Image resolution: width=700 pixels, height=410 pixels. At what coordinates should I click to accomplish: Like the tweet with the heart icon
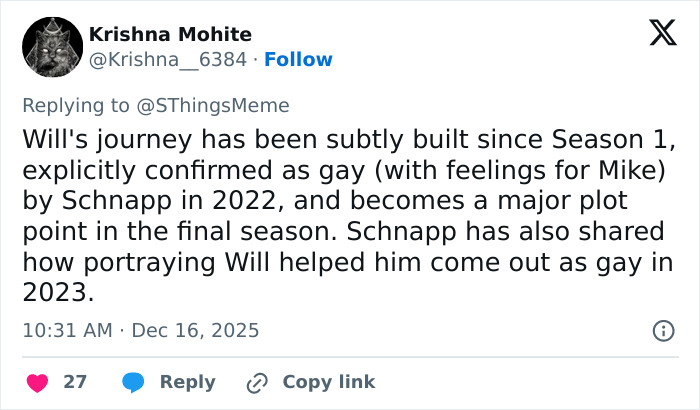point(37,382)
